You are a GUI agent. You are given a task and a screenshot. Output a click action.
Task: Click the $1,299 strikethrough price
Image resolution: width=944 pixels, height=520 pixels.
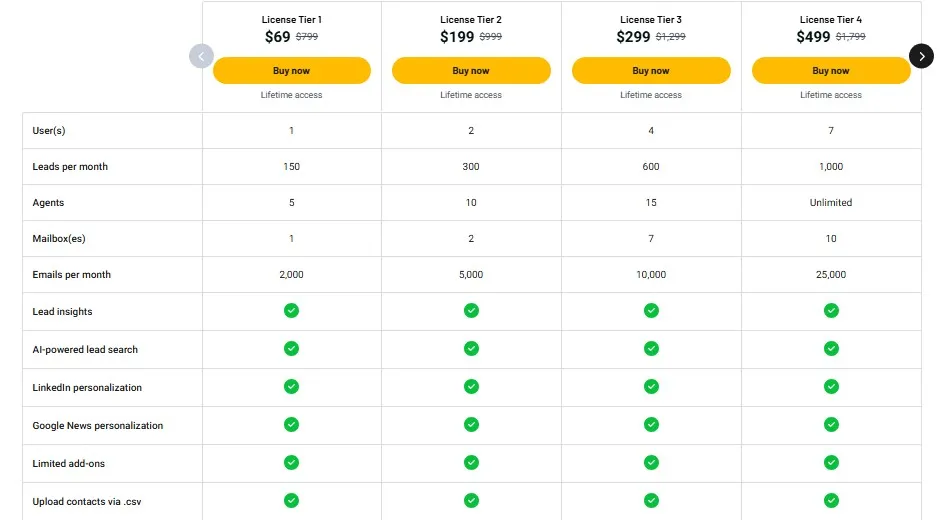670,38
